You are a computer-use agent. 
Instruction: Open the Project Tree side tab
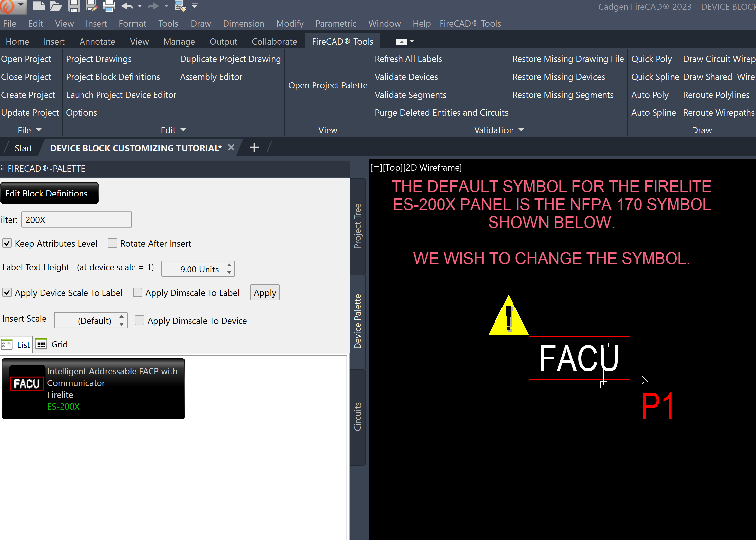coord(358,226)
